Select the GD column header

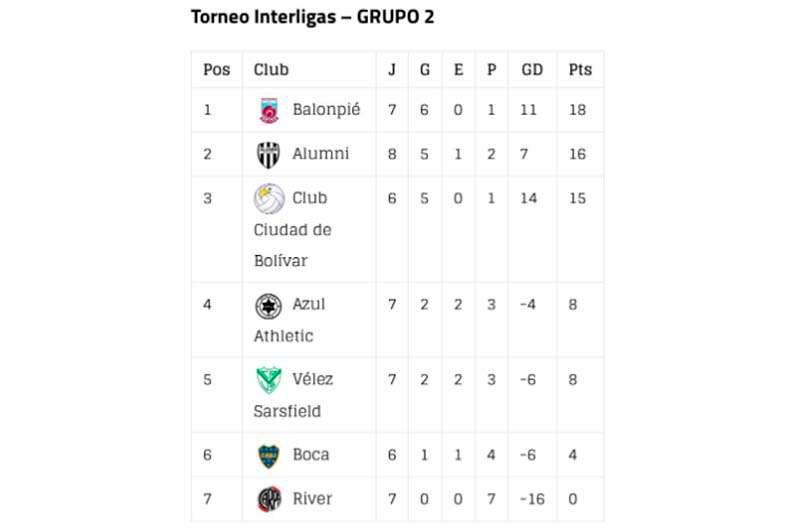pos(532,69)
